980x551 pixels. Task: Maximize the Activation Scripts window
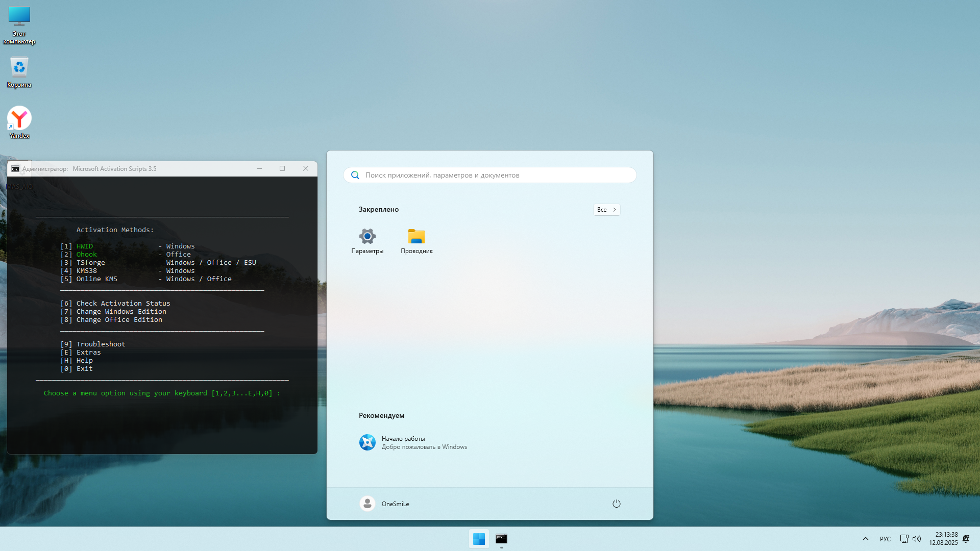282,168
